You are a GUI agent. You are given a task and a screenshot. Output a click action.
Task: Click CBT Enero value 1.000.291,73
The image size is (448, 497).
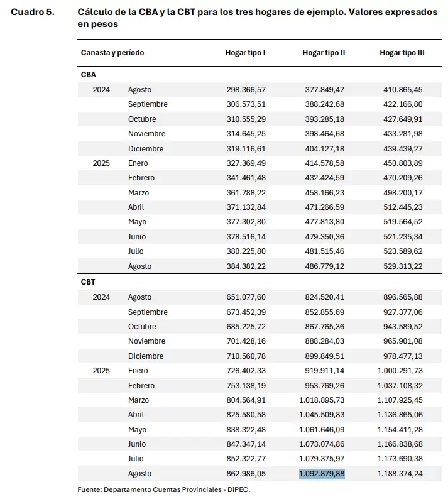coord(400,371)
